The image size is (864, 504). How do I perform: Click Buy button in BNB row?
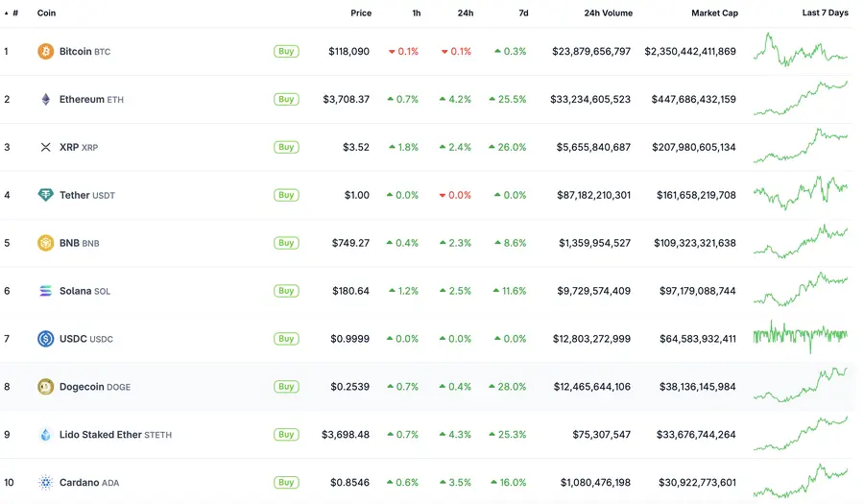286,243
